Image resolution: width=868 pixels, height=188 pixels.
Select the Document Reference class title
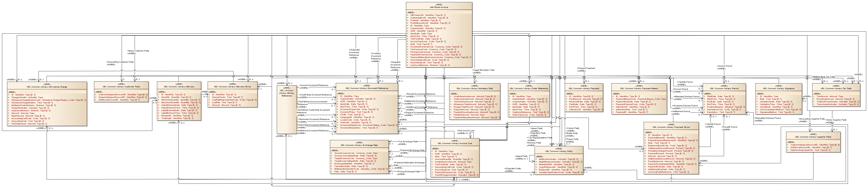[367, 88]
